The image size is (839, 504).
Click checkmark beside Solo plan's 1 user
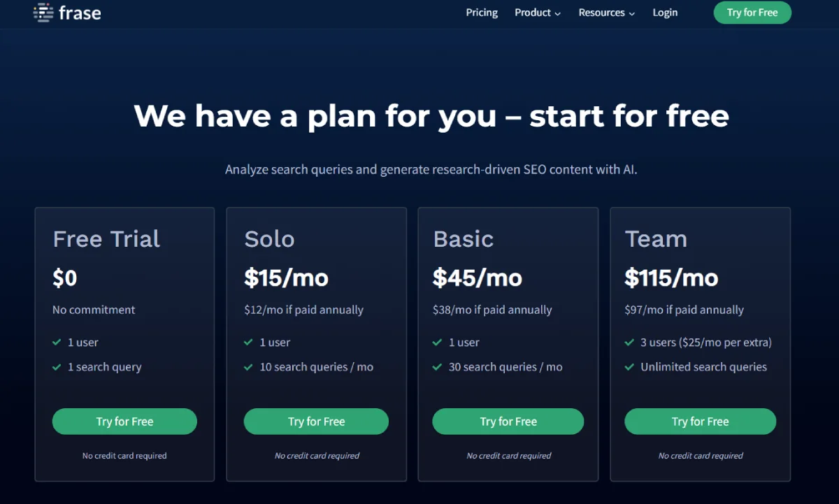coord(248,343)
